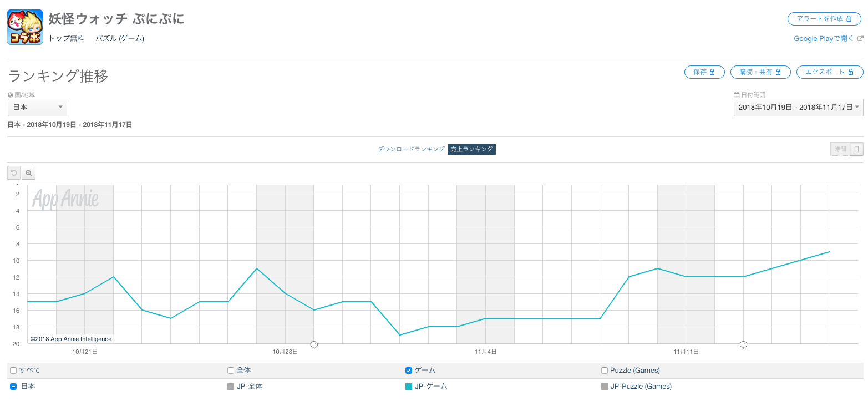Uncheck the ゲーム checkbox
The width and height of the screenshot is (868, 406).
pyautogui.click(x=409, y=371)
